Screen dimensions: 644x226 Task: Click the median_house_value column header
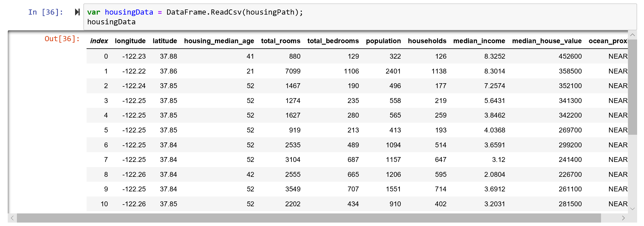[x=547, y=41]
